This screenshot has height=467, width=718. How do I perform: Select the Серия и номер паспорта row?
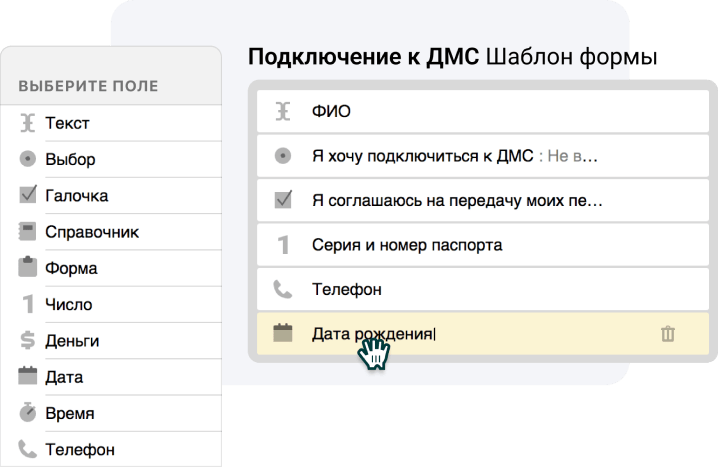point(483,245)
